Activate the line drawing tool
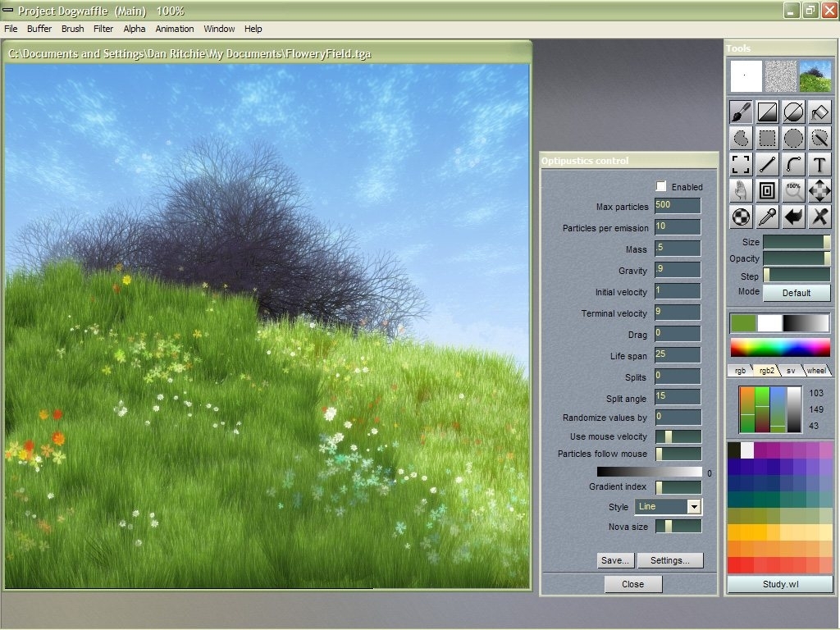The height and width of the screenshot is (630, 840). click(767, 164)
